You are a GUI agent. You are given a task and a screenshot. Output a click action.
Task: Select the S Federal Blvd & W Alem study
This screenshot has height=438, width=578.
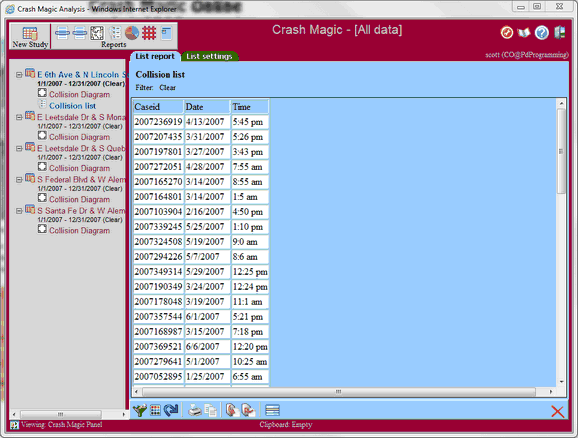click(81, 180)
